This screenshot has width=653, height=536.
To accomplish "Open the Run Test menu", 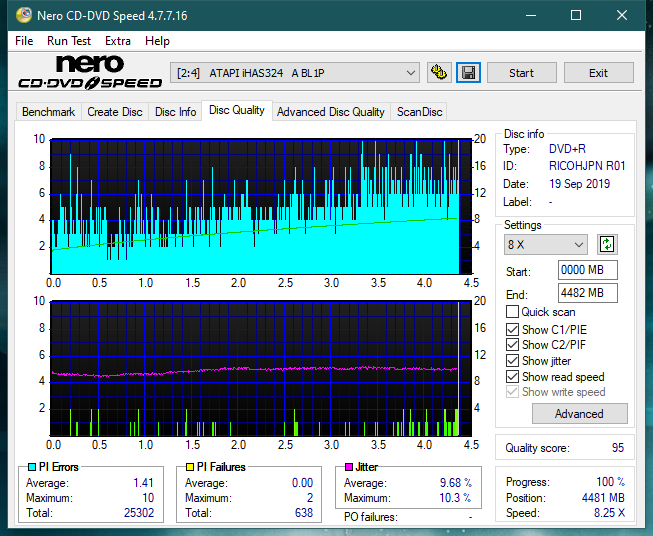I will pyautogui.click(x=69, y=41).
